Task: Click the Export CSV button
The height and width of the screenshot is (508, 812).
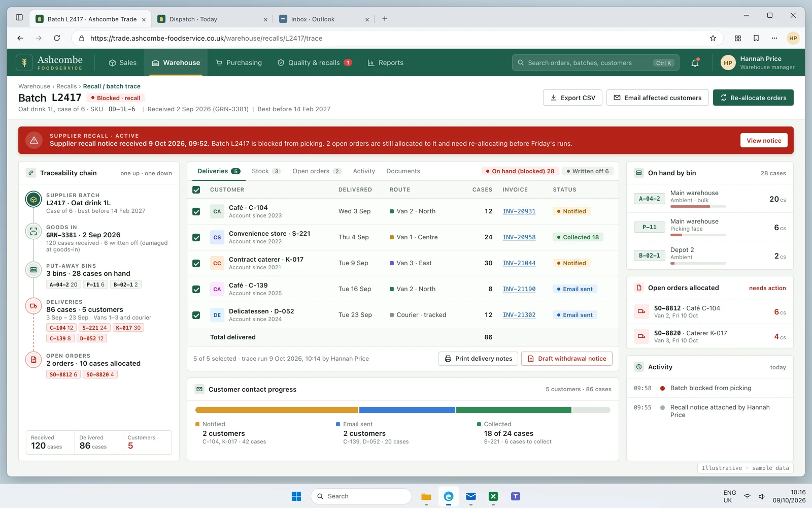Action: [572, 98]
